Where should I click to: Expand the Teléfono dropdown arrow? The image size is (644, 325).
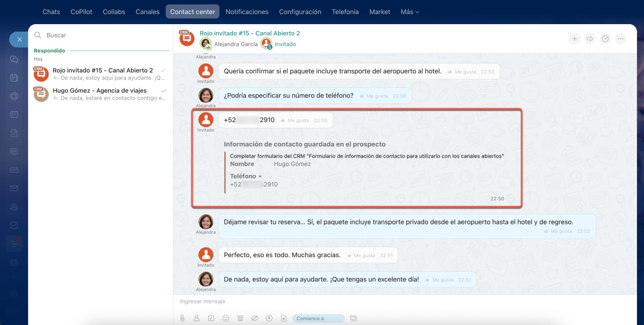tap(260, 177)
